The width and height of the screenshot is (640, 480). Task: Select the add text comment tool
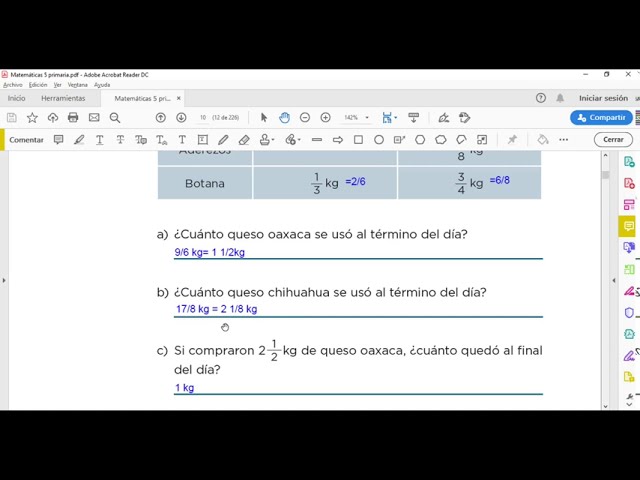point(182,140)
